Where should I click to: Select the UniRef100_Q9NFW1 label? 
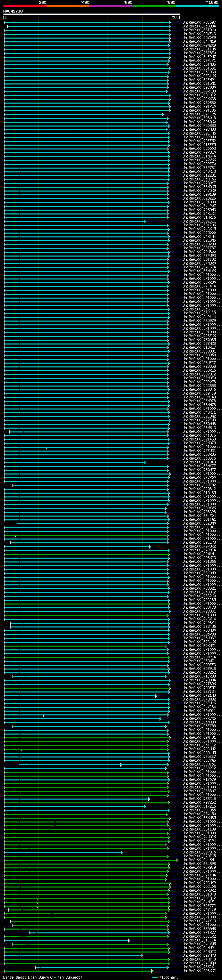click(199, 738)
